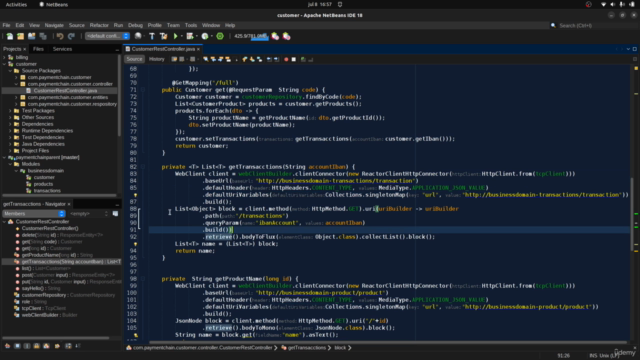Click Find Selection icon in editor toolbar
Image resolution: width=640 pixels, height=360 pixels.
click(x=206, y=60)
